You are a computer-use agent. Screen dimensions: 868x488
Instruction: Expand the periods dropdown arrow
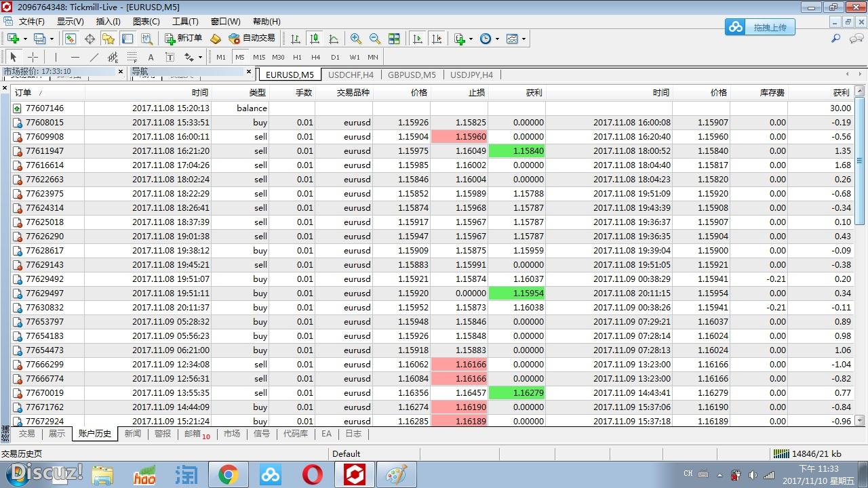click(x=497, y=39)
